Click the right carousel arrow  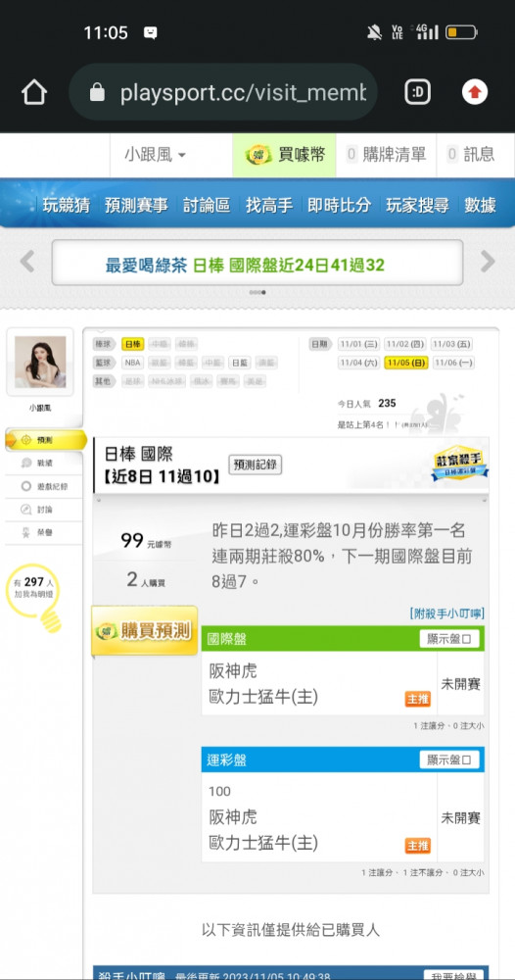coord(488,262)
